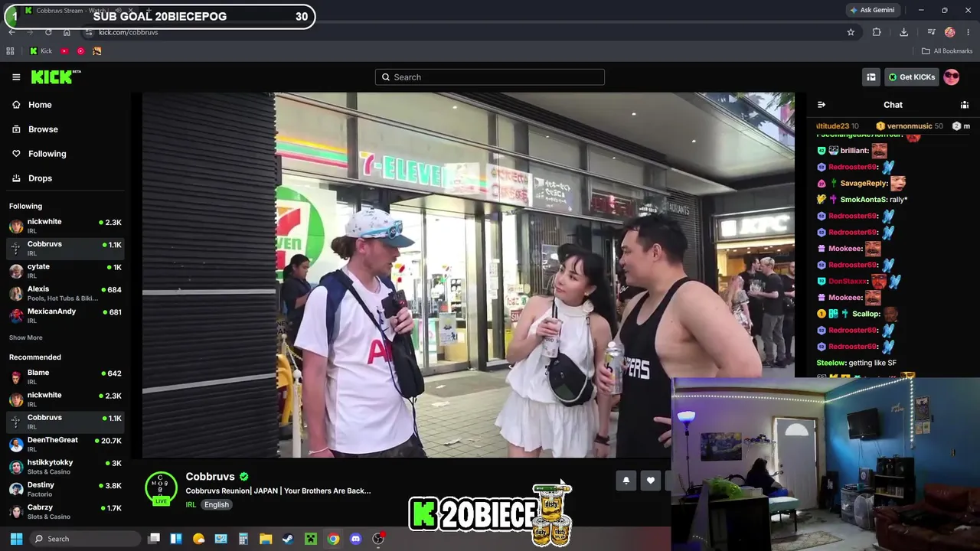
Task: Open Chrome downloads icon
Action: click(x=903, y=32)
